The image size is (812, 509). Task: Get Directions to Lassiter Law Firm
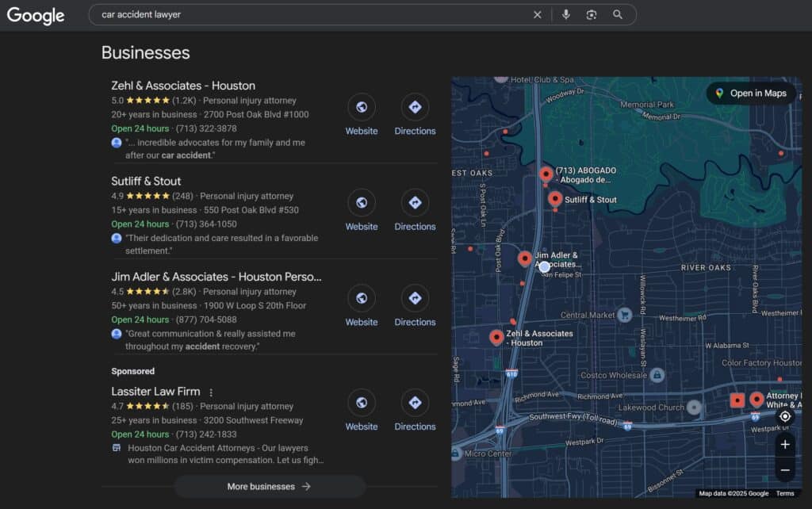(x=415, y=402)
